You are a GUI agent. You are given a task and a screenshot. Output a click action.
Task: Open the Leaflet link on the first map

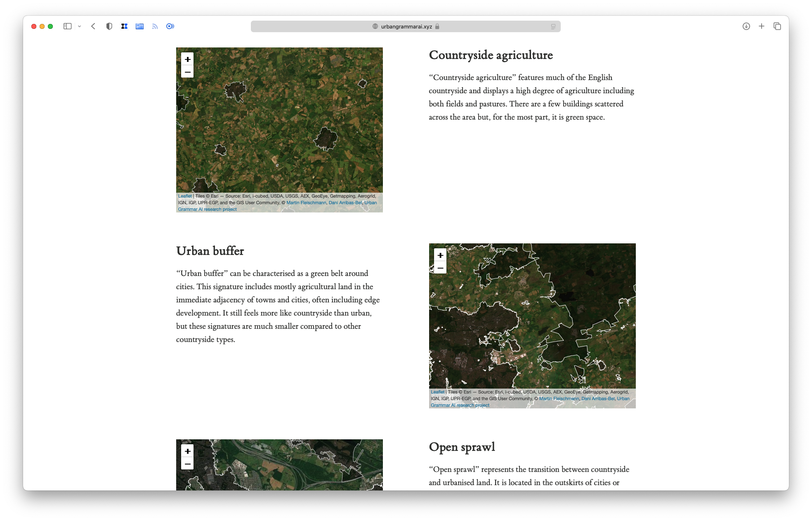185,196
